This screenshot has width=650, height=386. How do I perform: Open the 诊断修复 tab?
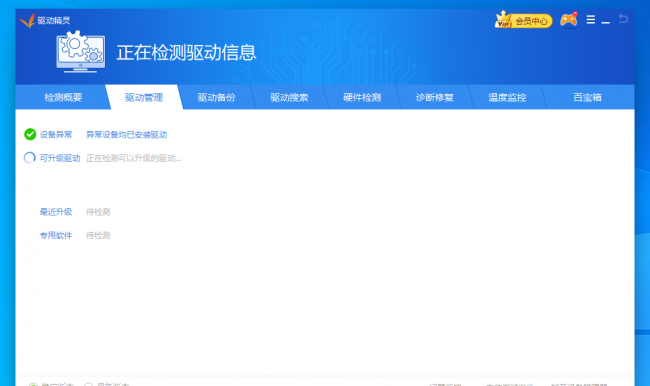point(434,97)
